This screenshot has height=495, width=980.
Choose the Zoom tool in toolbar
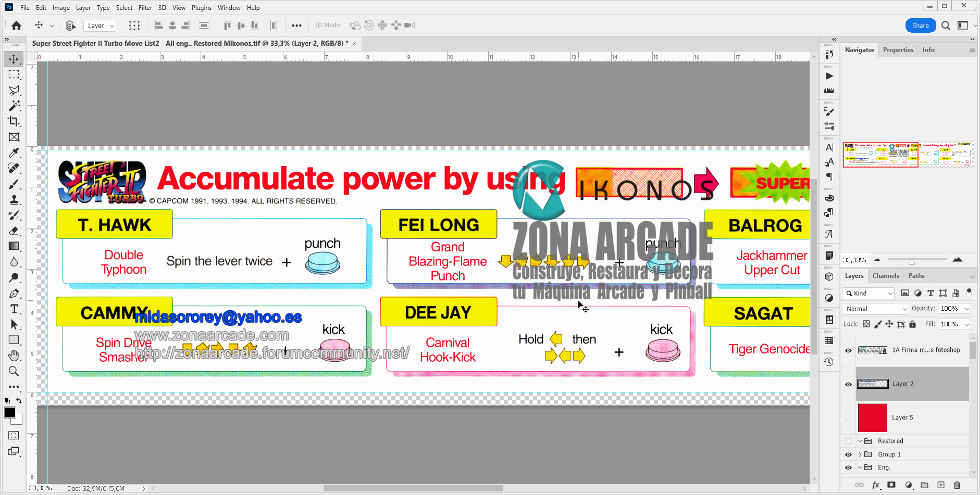pyautogui.click(x=14, y=371)
